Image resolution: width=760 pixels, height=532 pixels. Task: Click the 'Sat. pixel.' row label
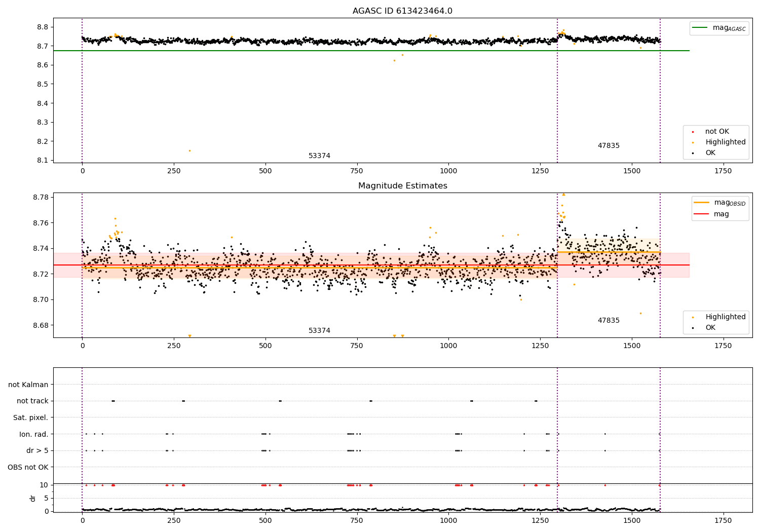pyautogui.click(x=31, y=417)
